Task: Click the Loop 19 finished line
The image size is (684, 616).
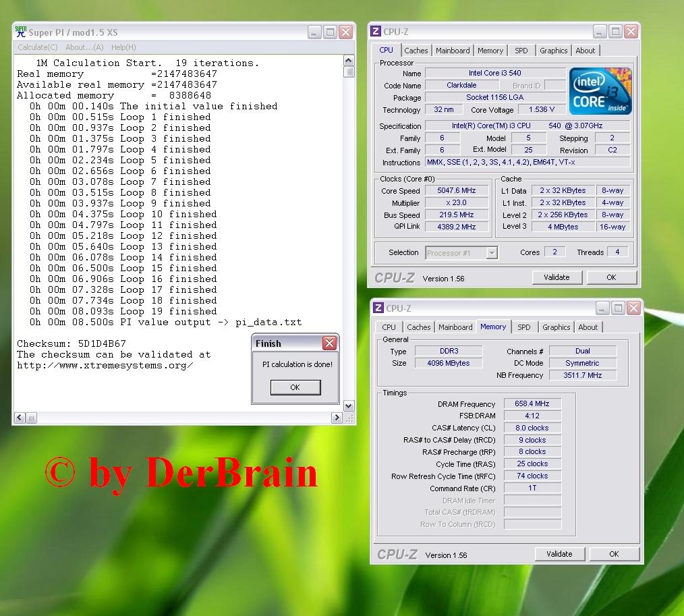Action: [123, 312]
